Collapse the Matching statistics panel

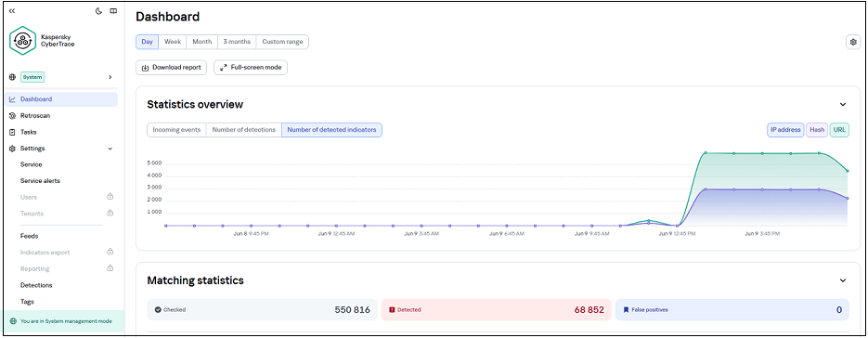[843, 280]
